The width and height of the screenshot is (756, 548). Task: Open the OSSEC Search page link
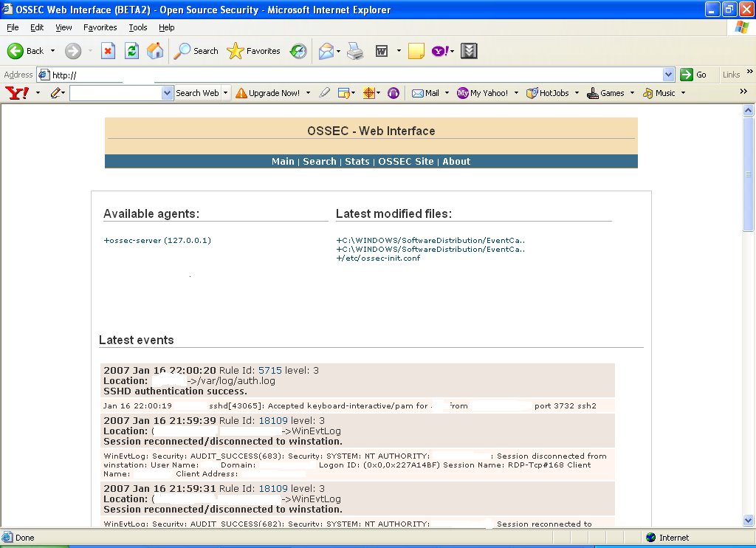coord(319,162)
